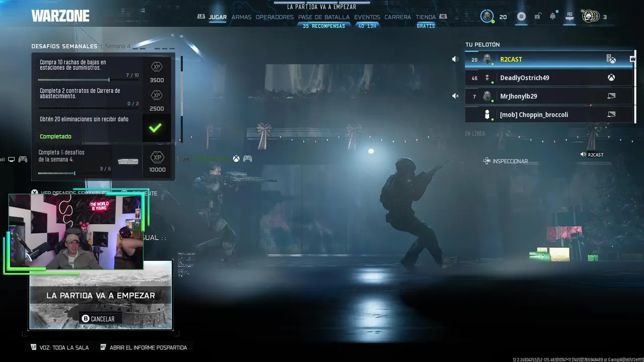This screenshot has height=362, width=644.
Task: Open the hamburger menu icon in top bar
Action: click(521, 17)
